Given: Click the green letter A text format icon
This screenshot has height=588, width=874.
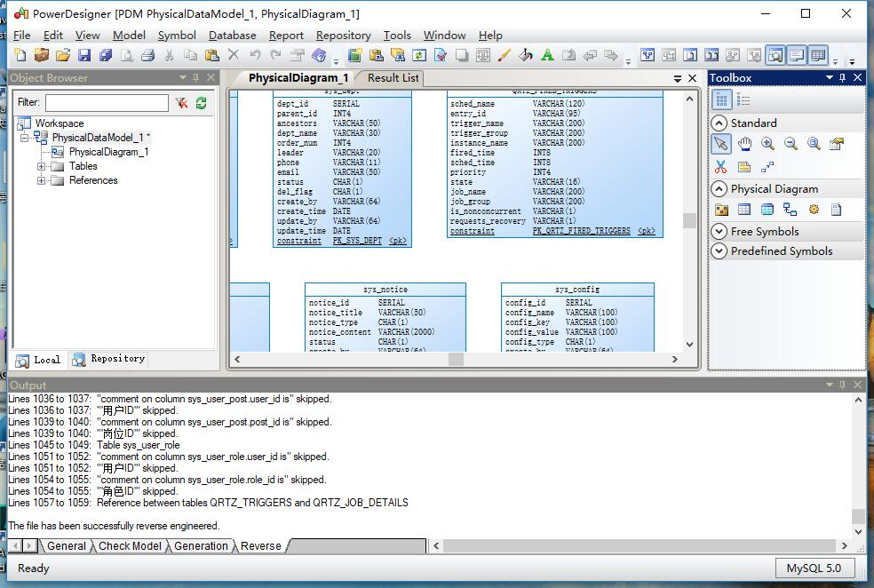Looking at the screenshot, I should 547,55.
